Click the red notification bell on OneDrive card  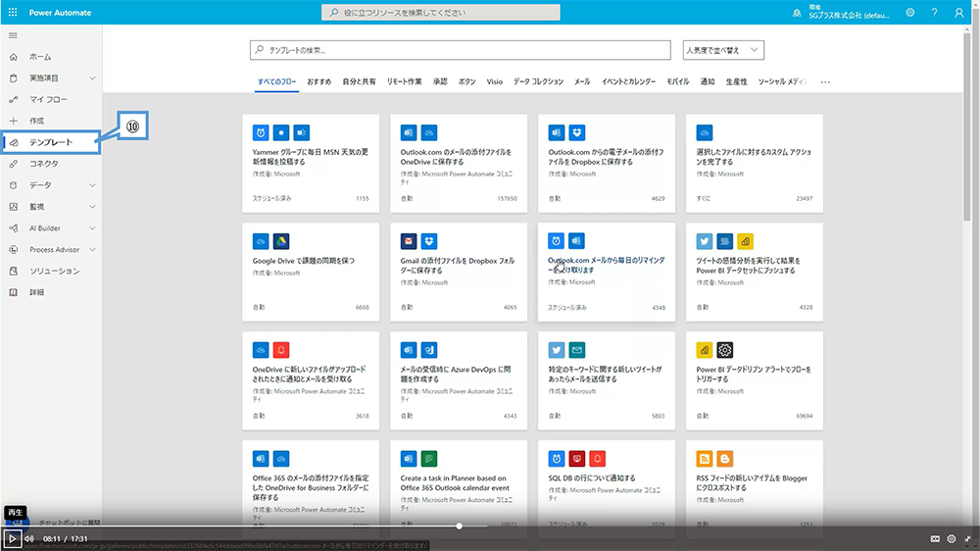coord(281,350)
